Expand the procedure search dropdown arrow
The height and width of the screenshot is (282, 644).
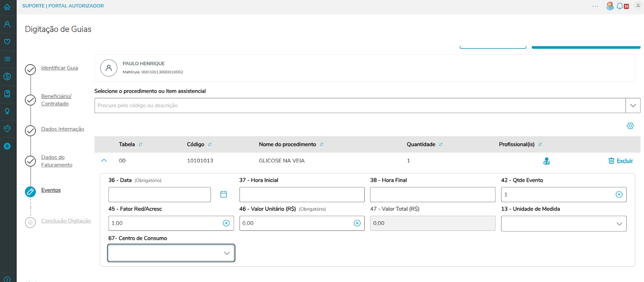pyautogui.click(x=633, y=106)
